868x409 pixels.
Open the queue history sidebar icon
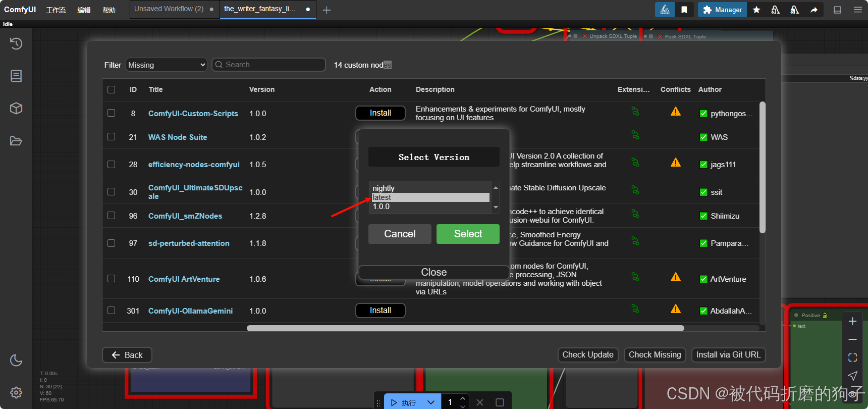pos(16,43)
